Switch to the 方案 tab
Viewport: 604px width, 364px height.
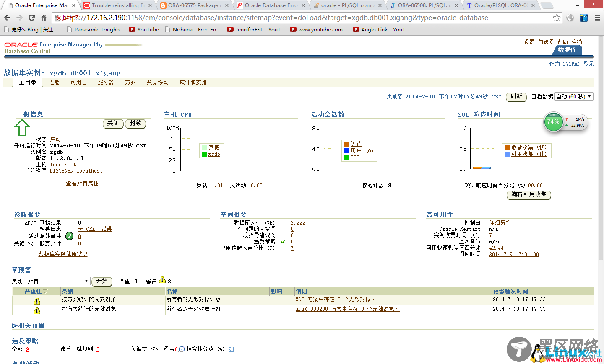(130, 83)
